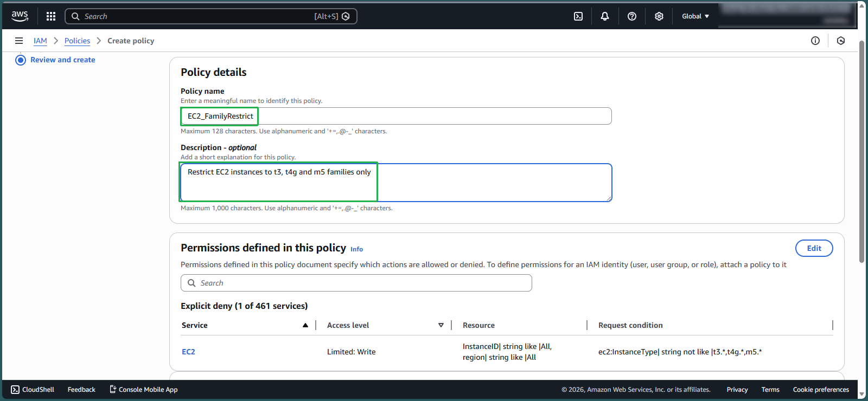The image size is (868, 401).
Task: Open the AWS home logo
Action: tap(20, 16)
